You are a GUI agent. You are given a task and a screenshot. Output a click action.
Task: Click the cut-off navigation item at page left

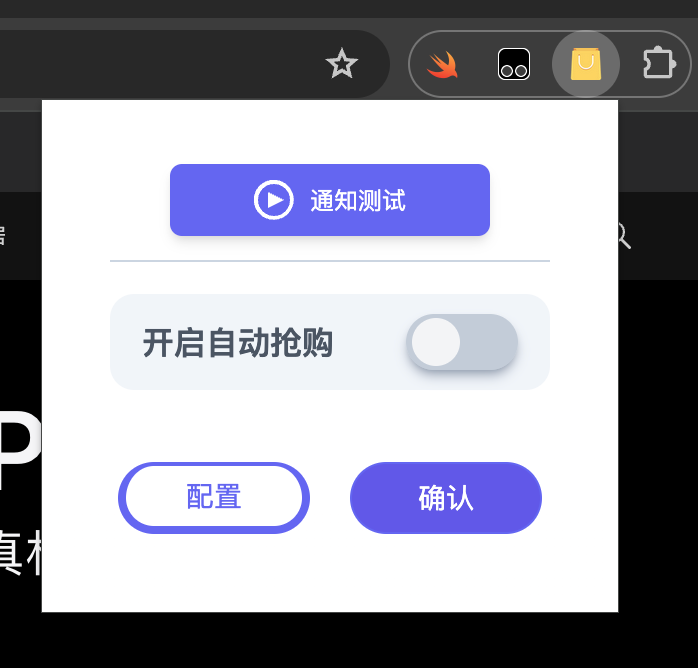click(2, 235)
